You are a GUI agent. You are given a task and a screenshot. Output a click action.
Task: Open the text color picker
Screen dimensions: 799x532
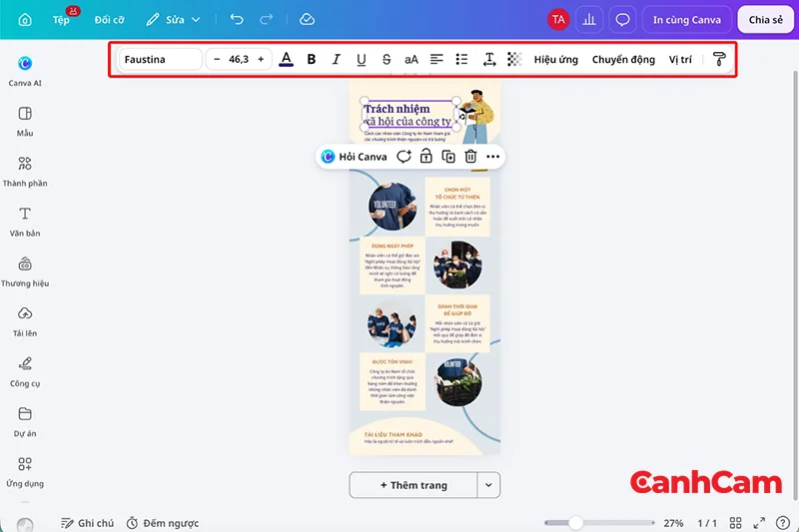[287, 60]
